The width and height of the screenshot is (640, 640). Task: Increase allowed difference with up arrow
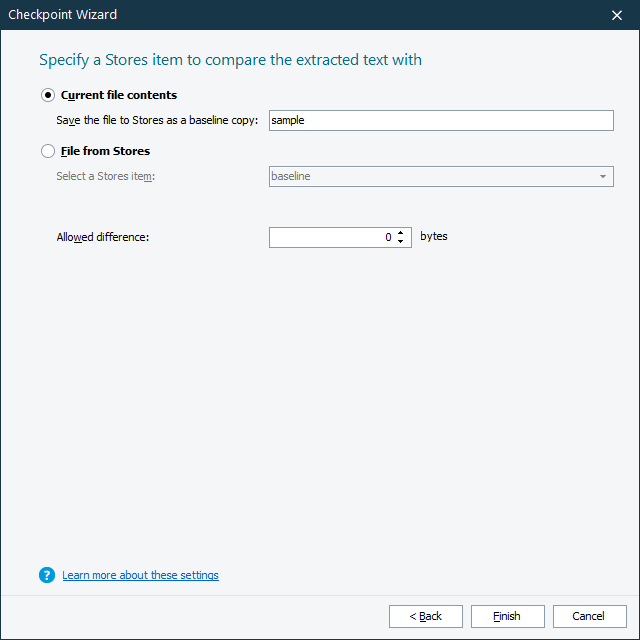(x=400, y=233)
